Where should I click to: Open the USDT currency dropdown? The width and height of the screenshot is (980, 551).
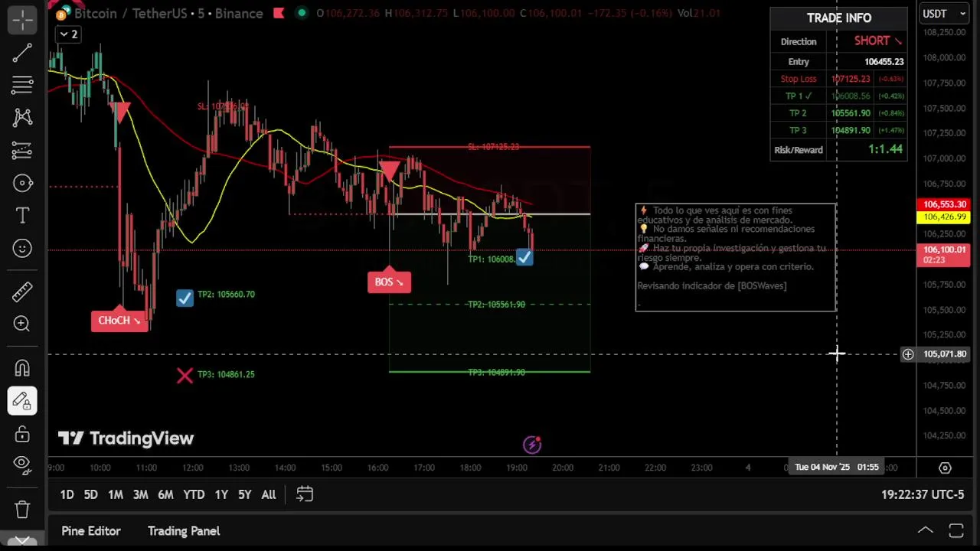(944, 14)
